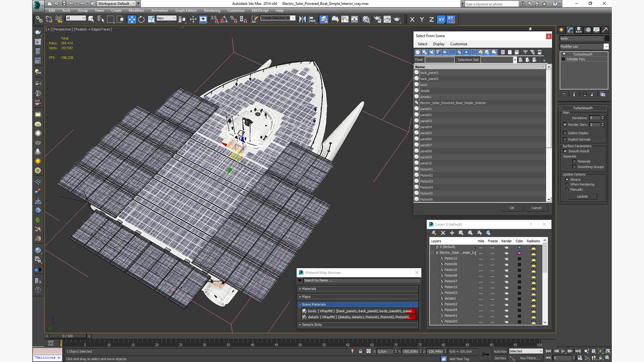
Task: Select the When Rendering update option
Action: click(567, 184)
